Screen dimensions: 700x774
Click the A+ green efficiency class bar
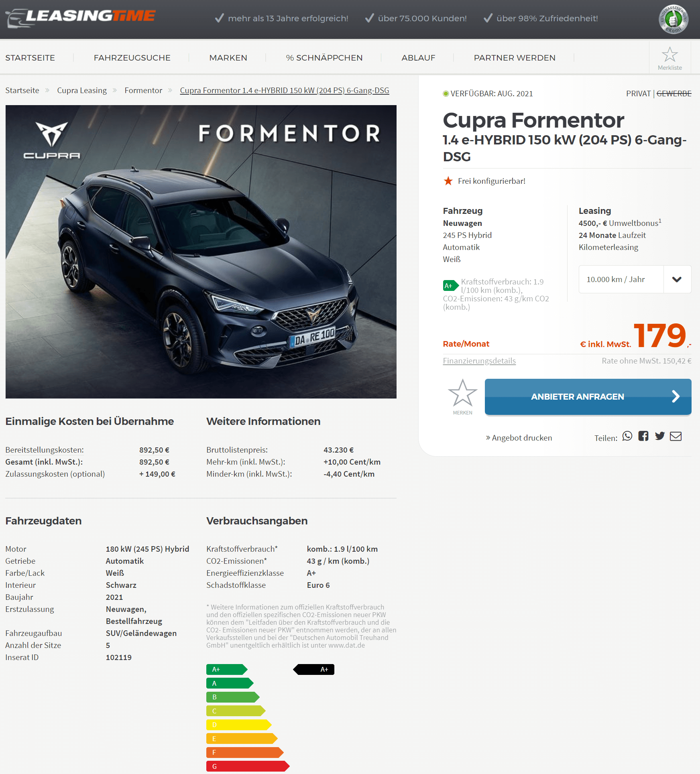coord(227,669)
